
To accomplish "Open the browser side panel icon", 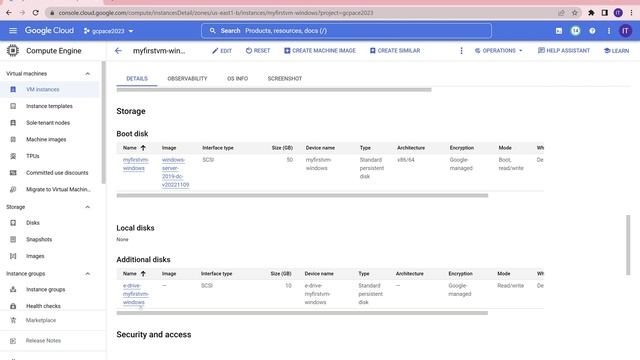I will pyautogui.click(x=604, y=13).
